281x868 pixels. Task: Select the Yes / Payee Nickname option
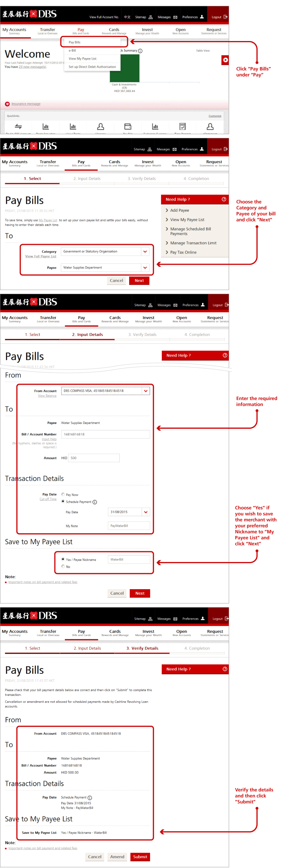click(63, 559)
